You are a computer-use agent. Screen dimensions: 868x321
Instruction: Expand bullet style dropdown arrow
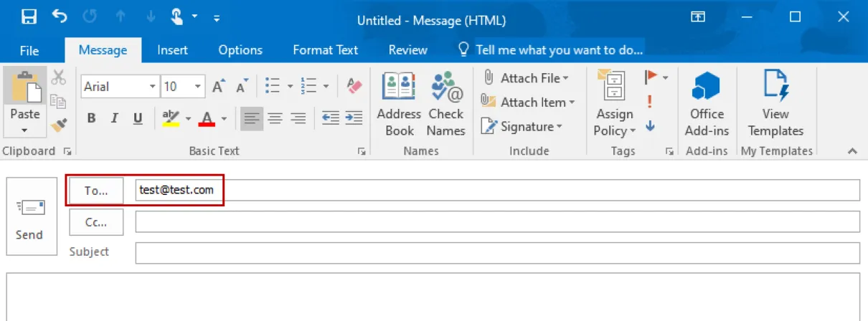[x=291, y=87]
